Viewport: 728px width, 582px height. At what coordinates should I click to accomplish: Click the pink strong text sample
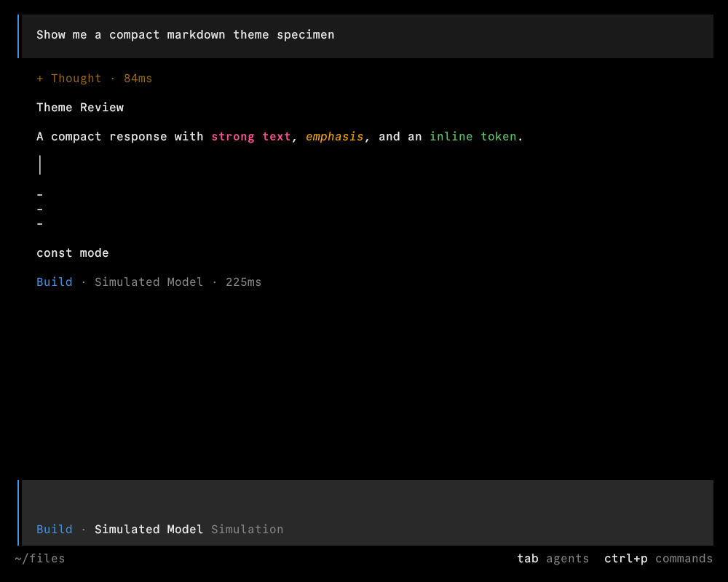[x=250, y=137]
